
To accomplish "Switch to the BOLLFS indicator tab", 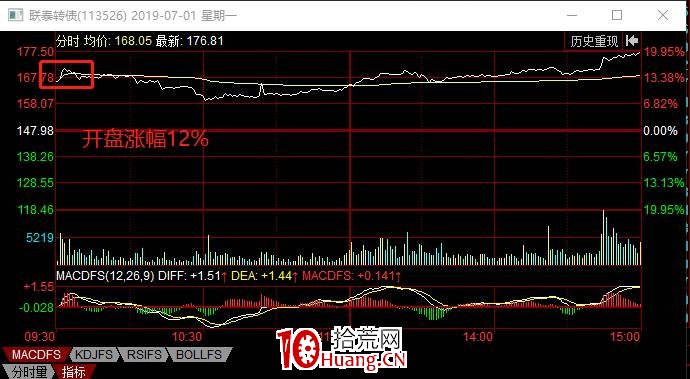I will (x=199, y=354).
